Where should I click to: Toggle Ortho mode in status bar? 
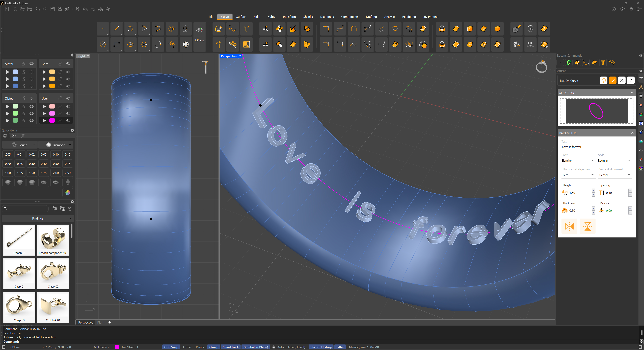tap(187, 347)
